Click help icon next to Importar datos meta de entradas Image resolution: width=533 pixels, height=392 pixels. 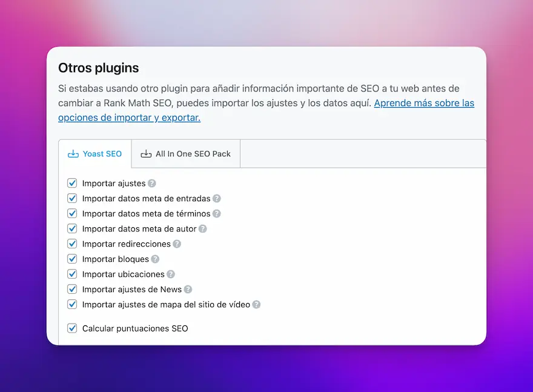tap(217, 198)
